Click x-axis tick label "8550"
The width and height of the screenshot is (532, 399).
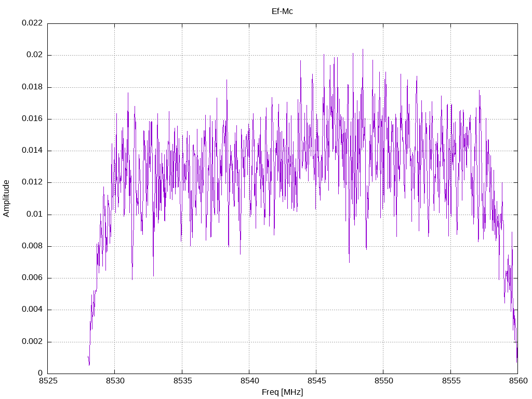point(384,381)
